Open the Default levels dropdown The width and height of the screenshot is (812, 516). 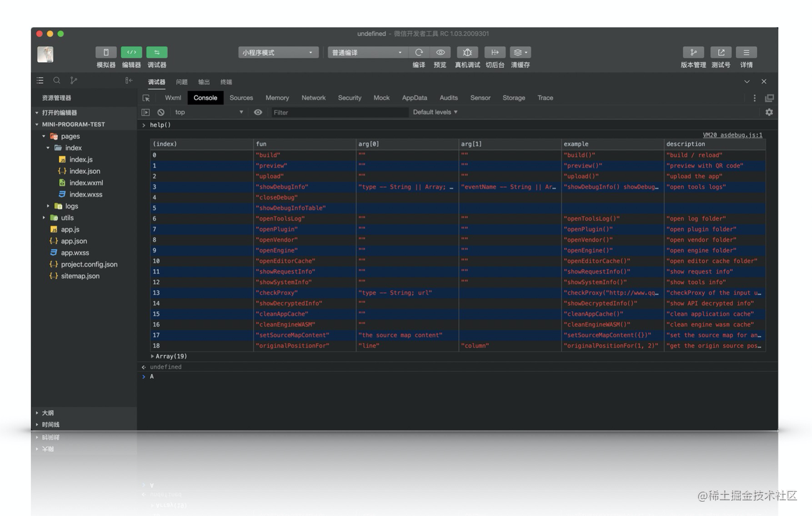[435, 112]
